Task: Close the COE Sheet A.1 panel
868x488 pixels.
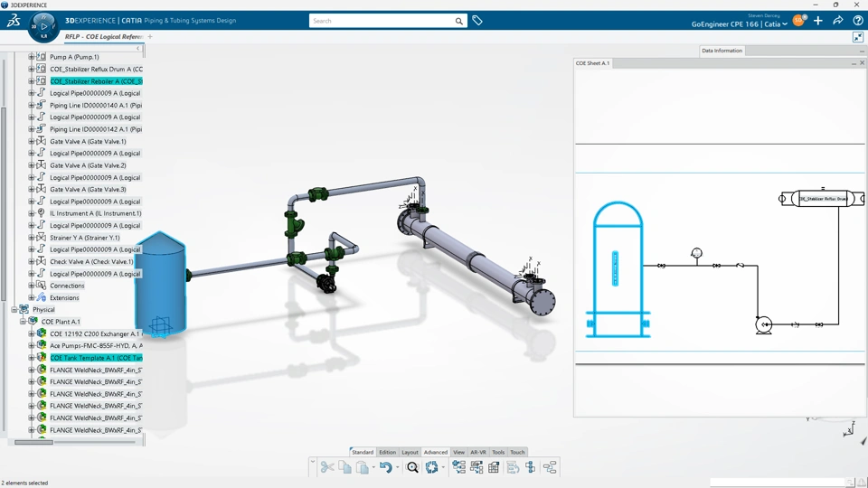Action: [862, 63]
